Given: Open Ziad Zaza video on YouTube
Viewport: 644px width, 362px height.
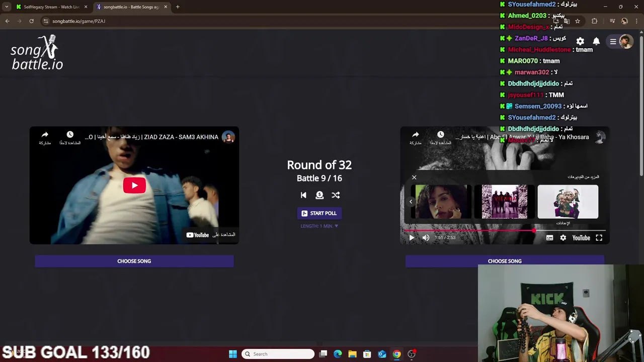Looking at the screenshot, I should pos(210,235).
